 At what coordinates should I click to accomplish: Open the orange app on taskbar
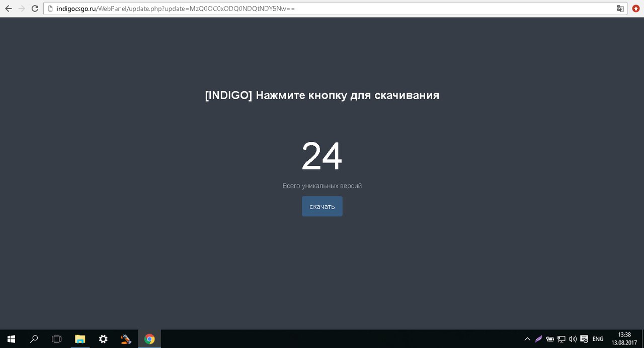point(126,339)
